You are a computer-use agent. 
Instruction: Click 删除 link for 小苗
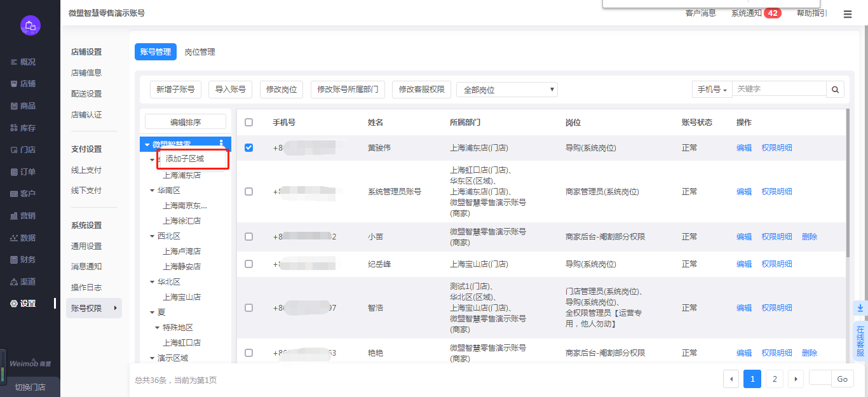(x=810, y=236)
